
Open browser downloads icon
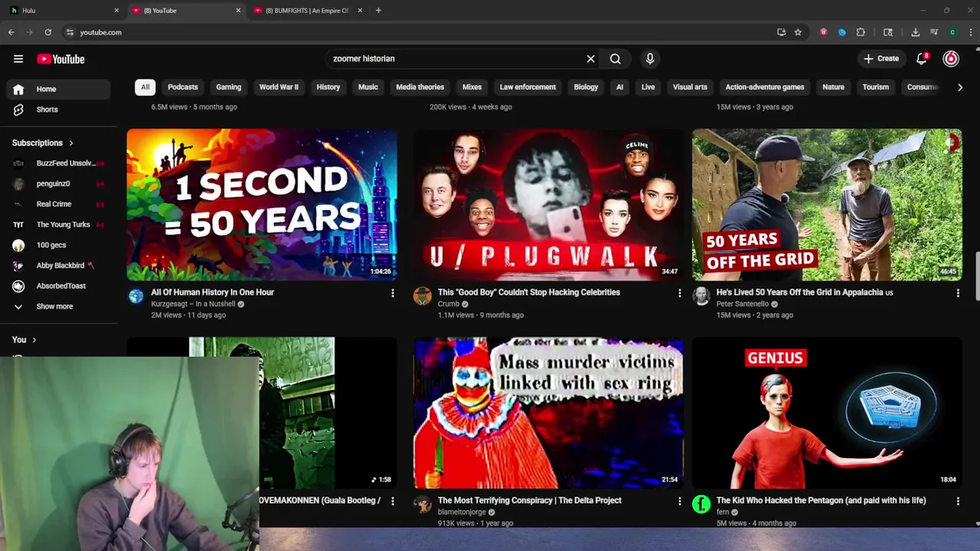click(x=916, y=32)
